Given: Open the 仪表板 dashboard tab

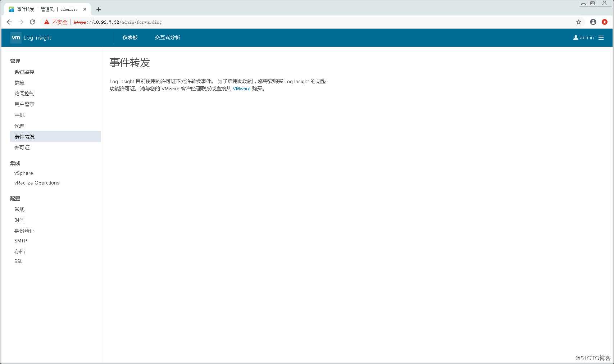Looking at the screenshot, I should (130, 37).
